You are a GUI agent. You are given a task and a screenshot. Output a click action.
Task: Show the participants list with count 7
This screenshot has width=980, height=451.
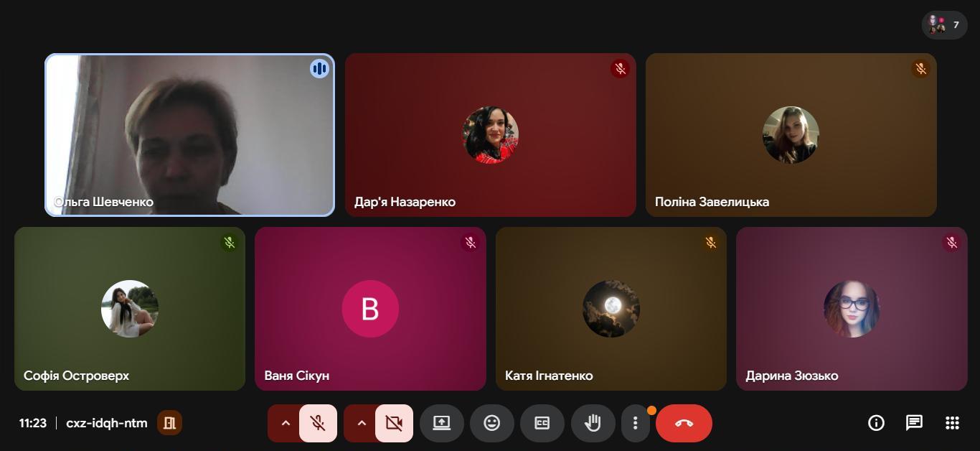point(944,25)
